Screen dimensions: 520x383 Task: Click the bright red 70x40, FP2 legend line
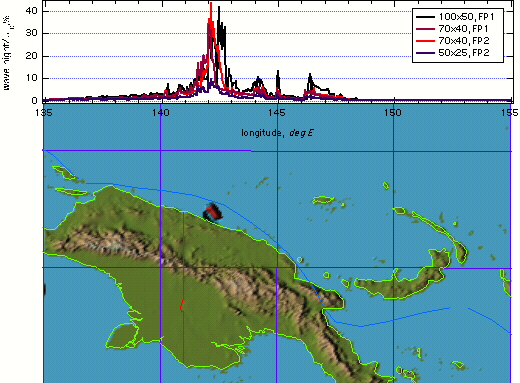point(425,41)
